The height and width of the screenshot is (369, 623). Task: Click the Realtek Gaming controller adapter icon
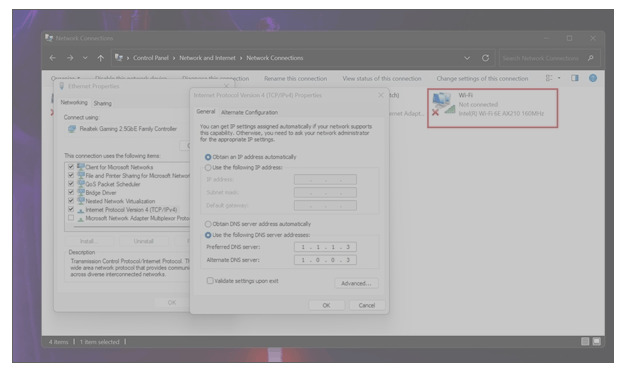click(x=72, y=129)
